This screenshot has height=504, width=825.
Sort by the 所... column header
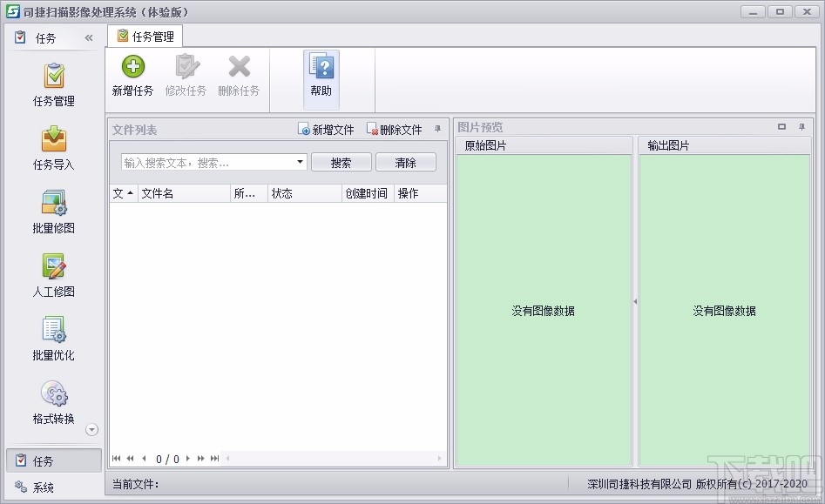pos(249,193)
